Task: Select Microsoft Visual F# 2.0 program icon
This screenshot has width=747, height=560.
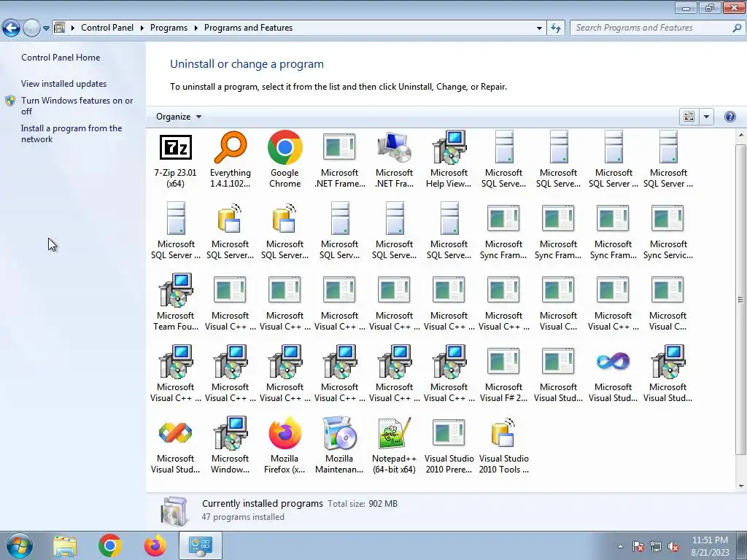Action: coord(503,373)
